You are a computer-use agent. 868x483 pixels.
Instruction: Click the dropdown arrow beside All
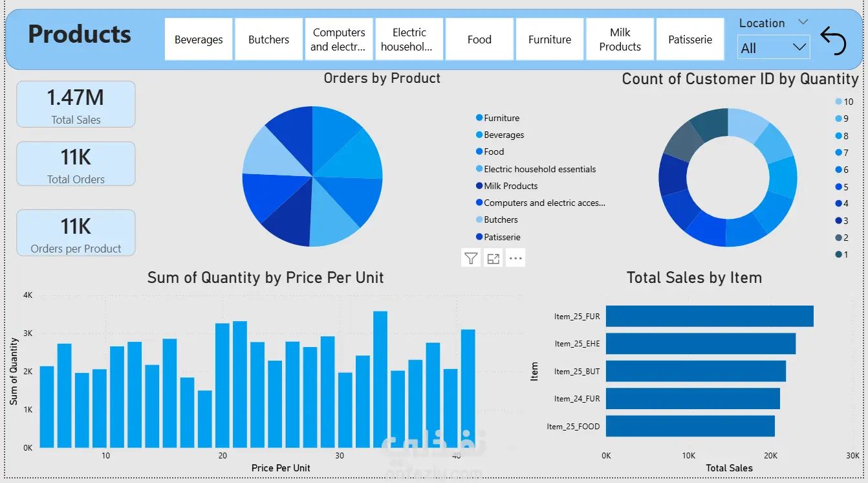tap(799, 47)
